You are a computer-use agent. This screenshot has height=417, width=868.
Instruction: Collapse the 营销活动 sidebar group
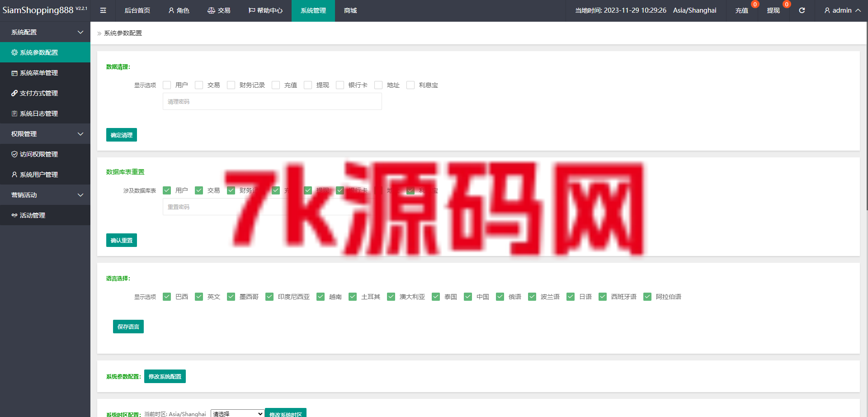pos(45,195)
